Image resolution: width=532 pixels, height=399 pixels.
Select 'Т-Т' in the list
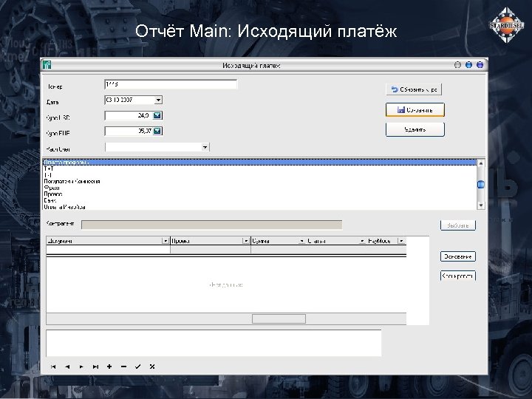point(260,175)
